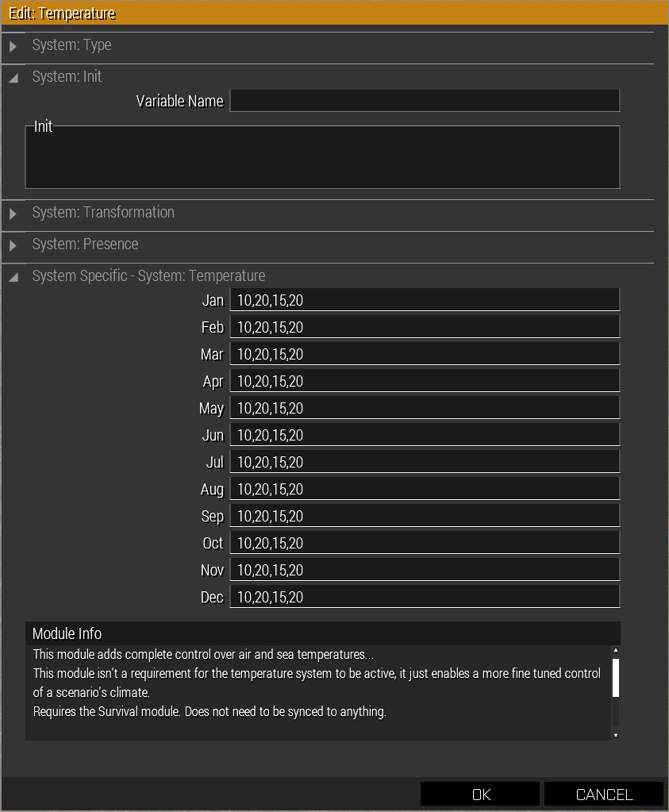The height and width of the screenshot is (812, 669).
Task: Expand the System: Type section
Action: click(13, 47)
